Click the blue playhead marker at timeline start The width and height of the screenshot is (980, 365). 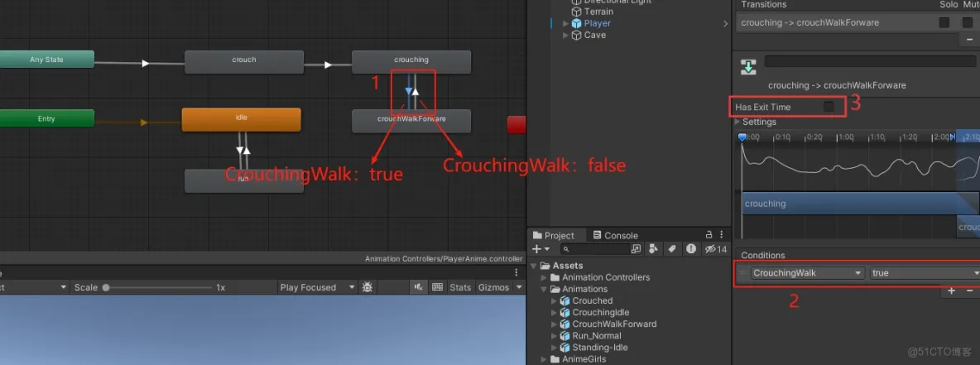pyautogui.click(x=742, y=137)
